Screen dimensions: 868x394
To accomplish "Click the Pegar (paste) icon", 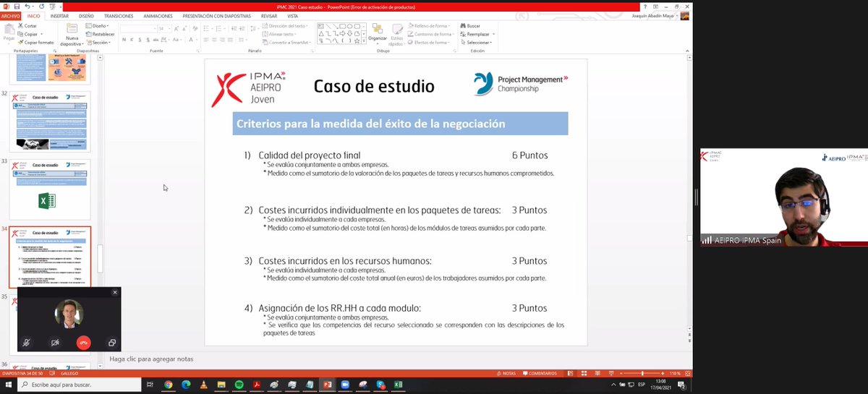I will [x=9, y=30].
